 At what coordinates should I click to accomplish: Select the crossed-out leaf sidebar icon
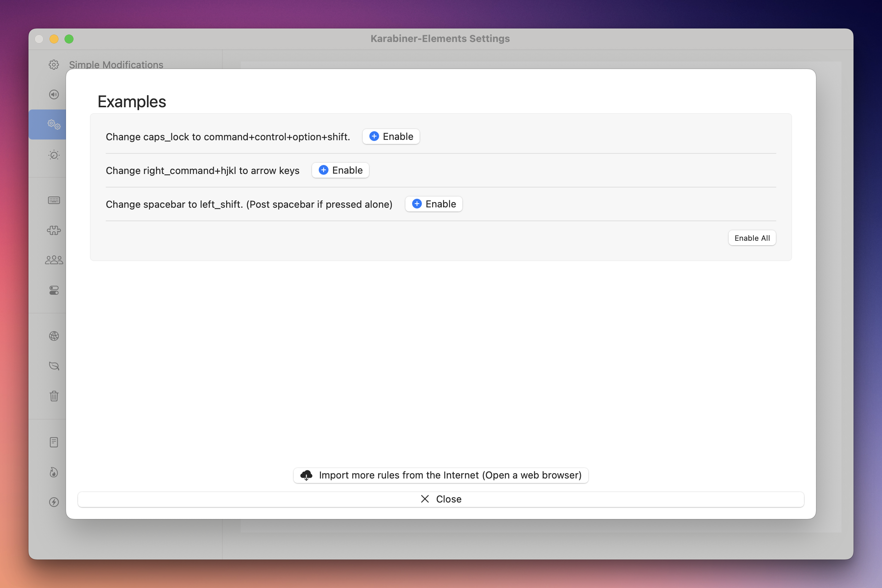(54, 366)
